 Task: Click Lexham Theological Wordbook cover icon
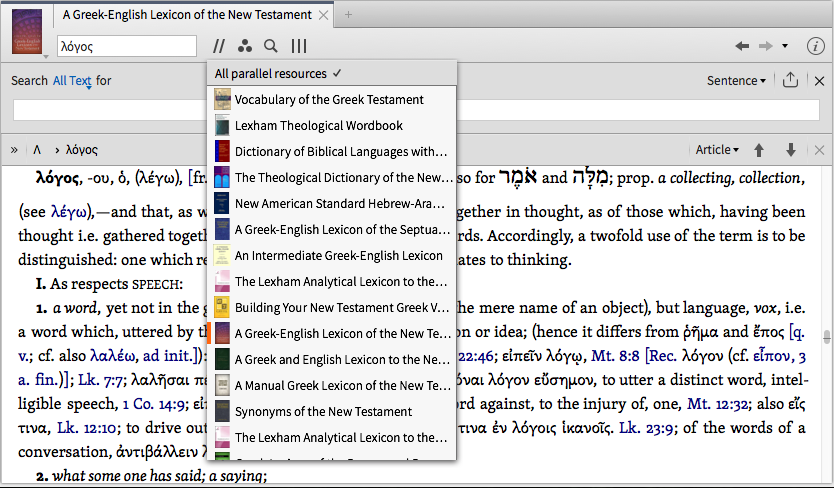tap(222, 126)
